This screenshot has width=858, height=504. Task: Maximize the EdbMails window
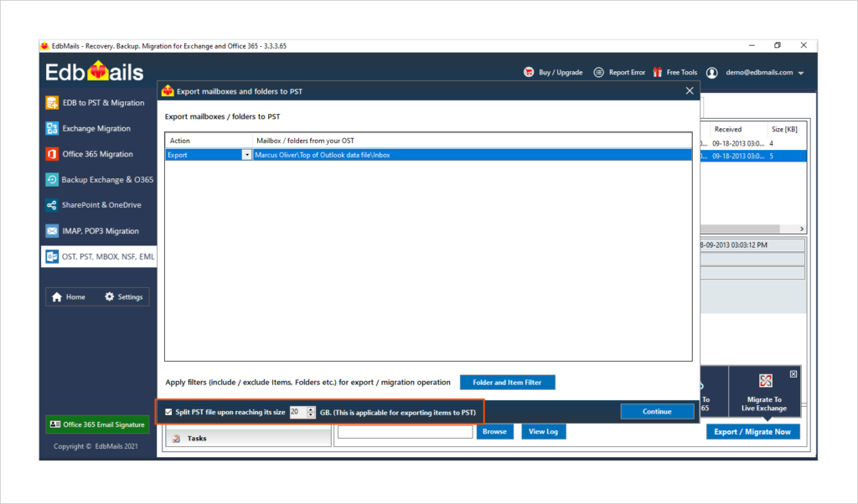(778, 46)
